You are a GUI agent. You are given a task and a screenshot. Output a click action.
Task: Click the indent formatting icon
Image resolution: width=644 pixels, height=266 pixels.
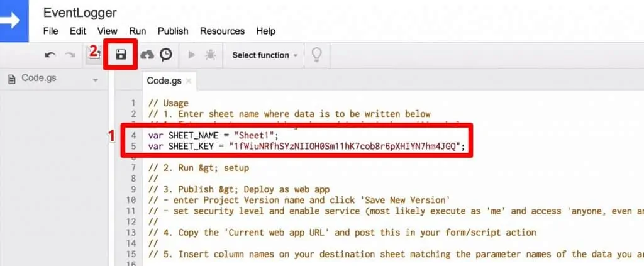pyautogui.click(x=95, y=55)
